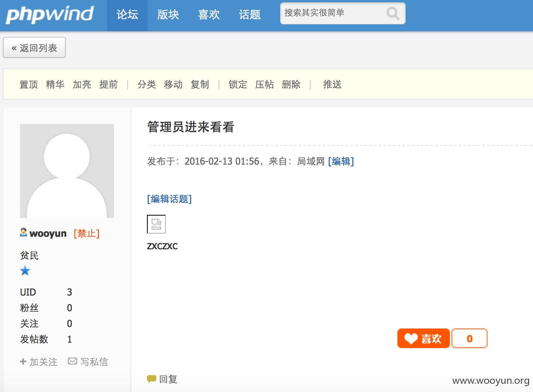Open the wooyun avatar thumbnail

pyautogui.click(x=67, y=171)
